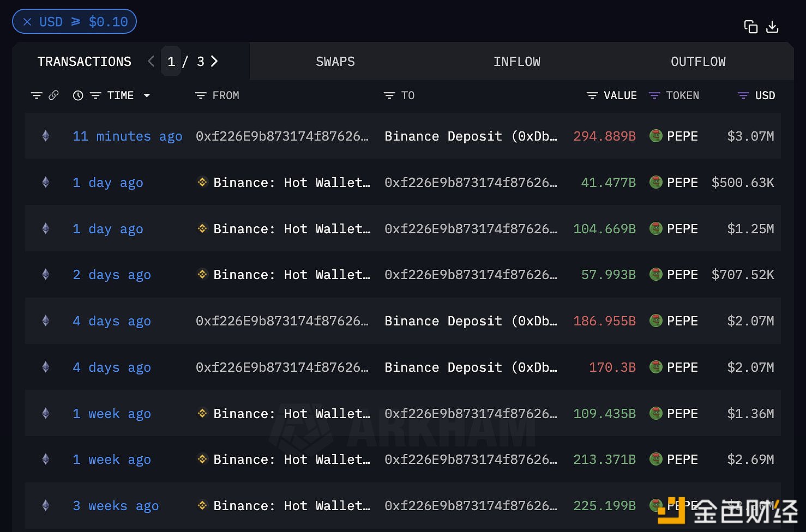The width and height of the screenshot is (806, 532).
Task: Click PEPE token in $3.07M row
Action: [x=674, y=136]
